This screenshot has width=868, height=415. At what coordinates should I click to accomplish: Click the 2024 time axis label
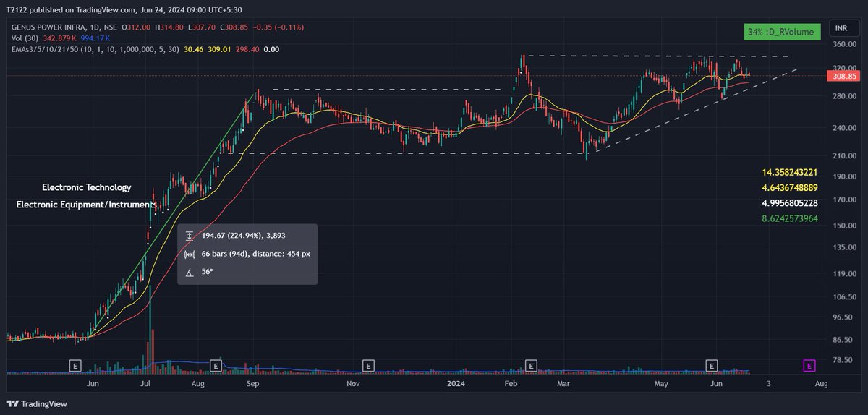coord(454,384)
